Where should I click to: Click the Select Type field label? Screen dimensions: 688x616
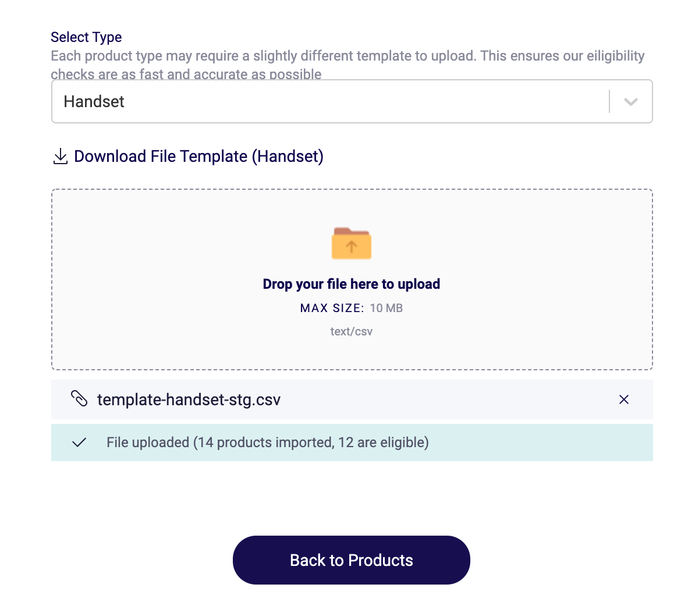pyautogui.click(x=86, y=37)
